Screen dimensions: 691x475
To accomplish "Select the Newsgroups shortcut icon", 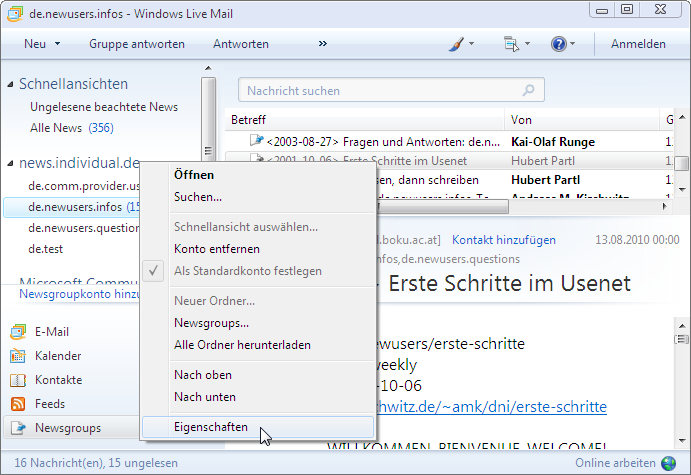I will click(x=18, y=428).
